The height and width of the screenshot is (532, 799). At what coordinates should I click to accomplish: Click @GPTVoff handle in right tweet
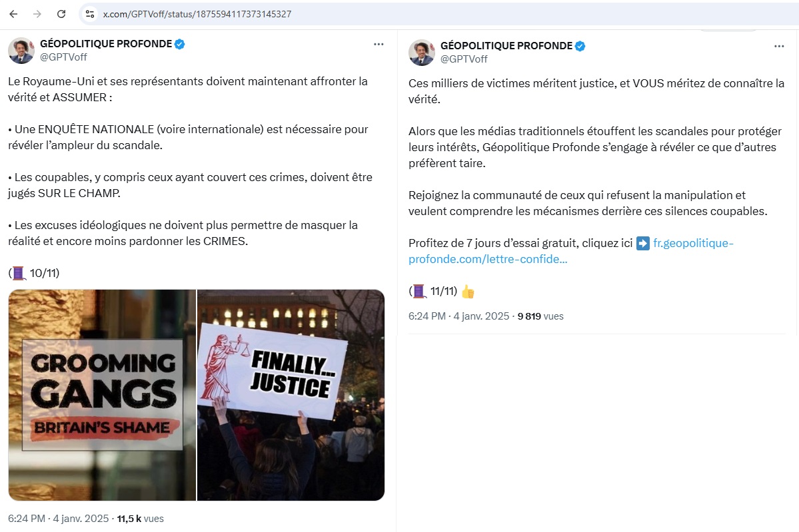464,59
